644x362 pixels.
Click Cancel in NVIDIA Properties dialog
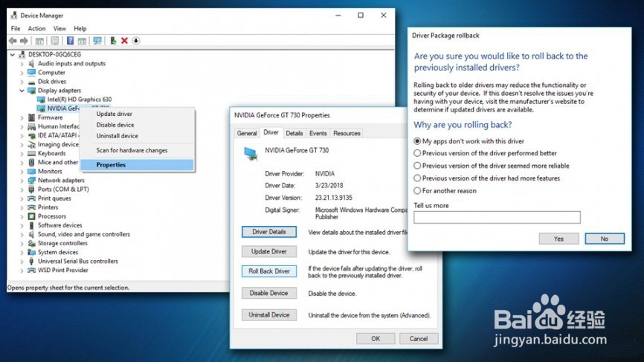click(x=419, y=339)
